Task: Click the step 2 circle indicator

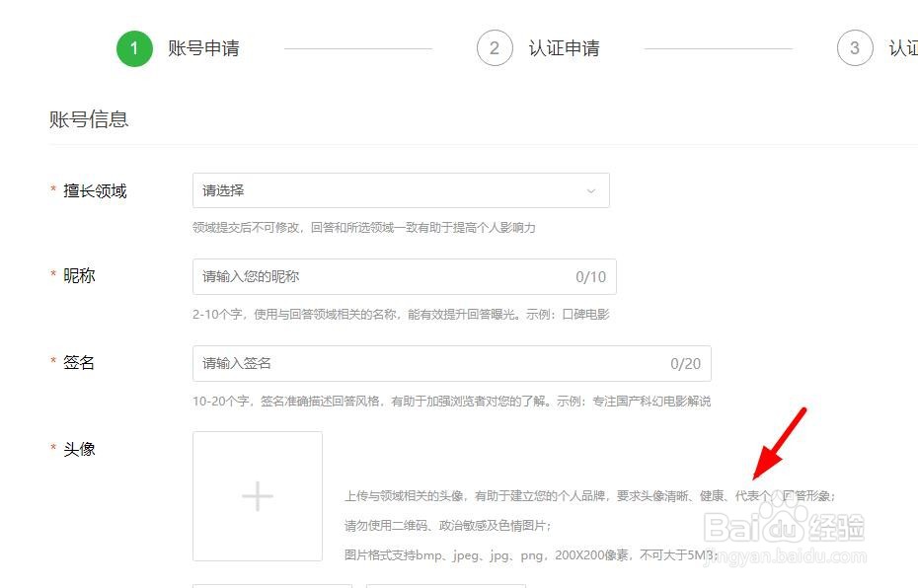Action: coord(496,47)
